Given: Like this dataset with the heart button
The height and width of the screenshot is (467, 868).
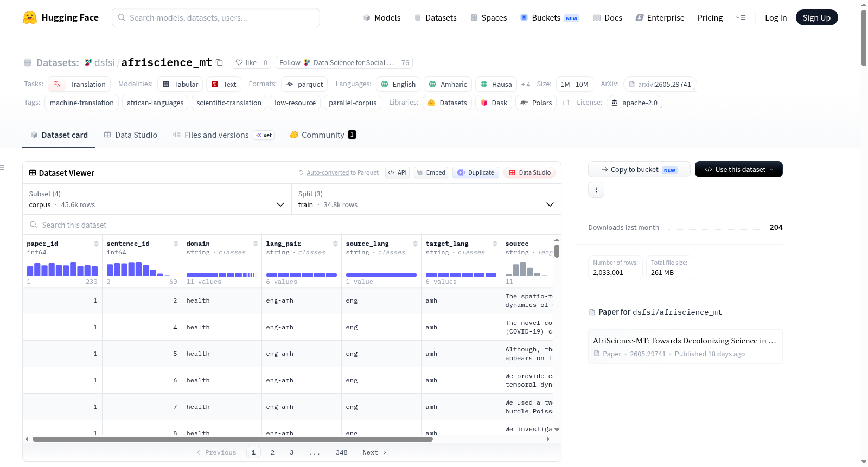Looking at the screenshot, I should pyautogui.click(x=246, y=62).
